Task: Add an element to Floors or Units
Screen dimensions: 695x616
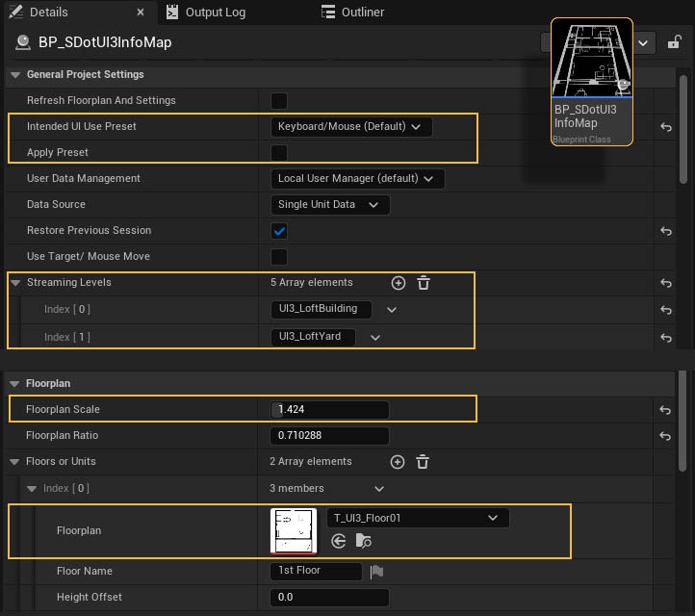Action: click(399, 462)
